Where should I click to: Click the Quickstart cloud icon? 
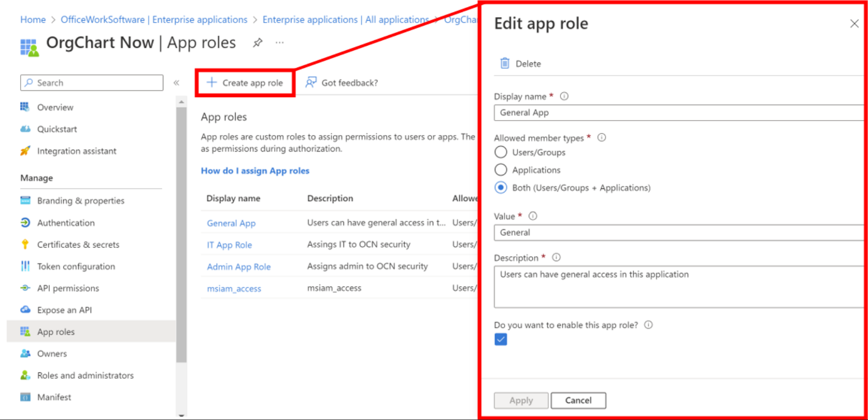25,129
